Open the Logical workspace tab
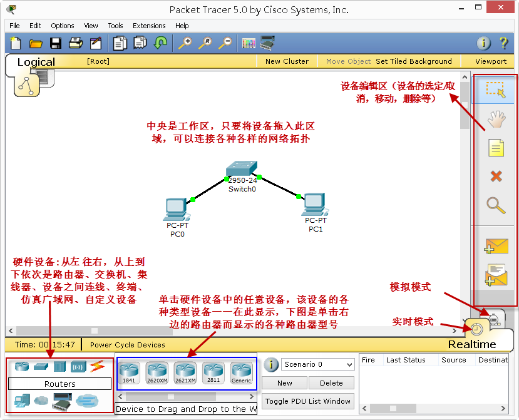 click(36, 62)
